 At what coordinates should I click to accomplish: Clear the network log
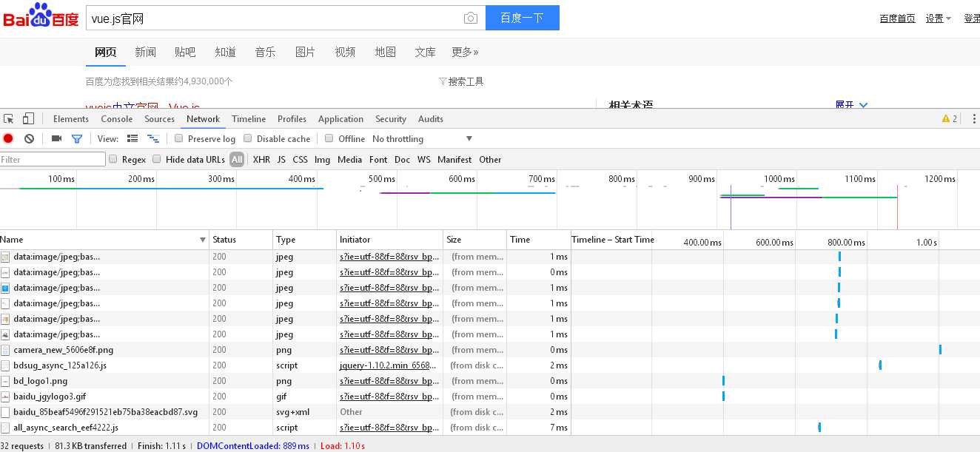pyautogui.click(x=29, y=138)
